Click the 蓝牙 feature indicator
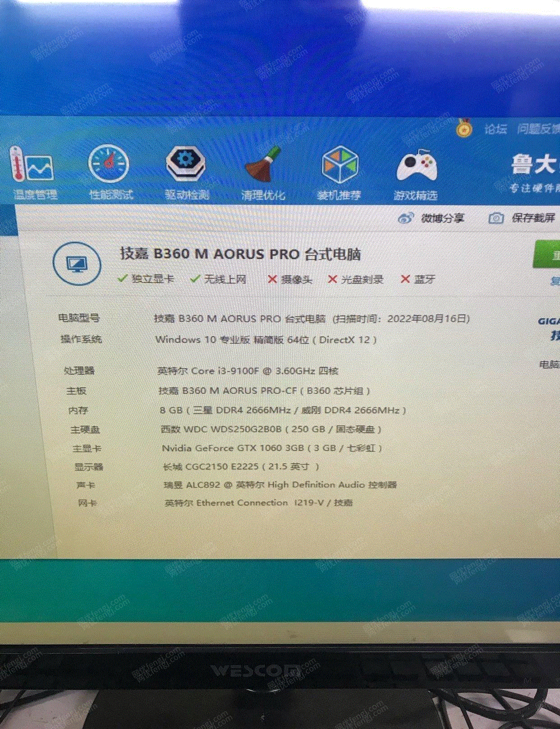This screenshot has width=560, height=729. pos(418,280)
